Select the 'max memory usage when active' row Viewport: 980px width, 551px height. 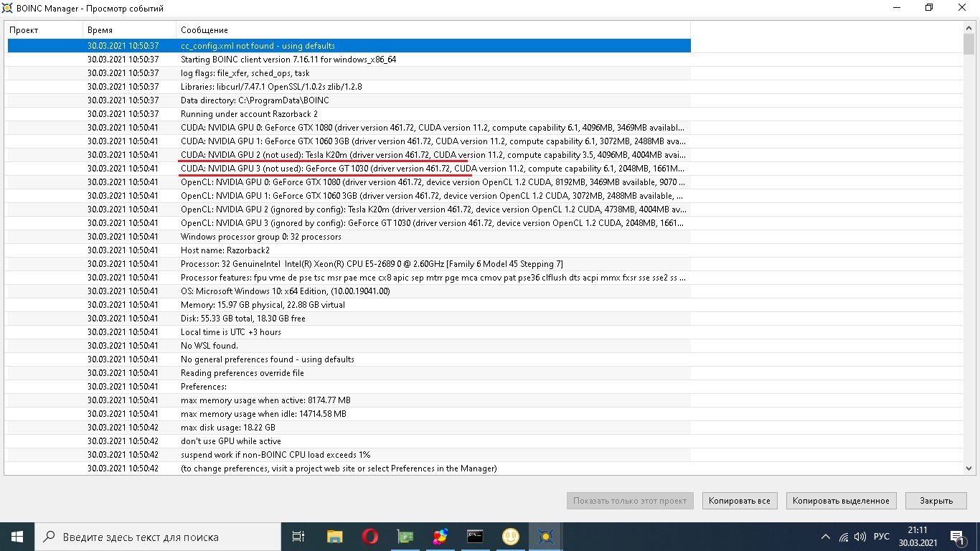coord(349,400)
